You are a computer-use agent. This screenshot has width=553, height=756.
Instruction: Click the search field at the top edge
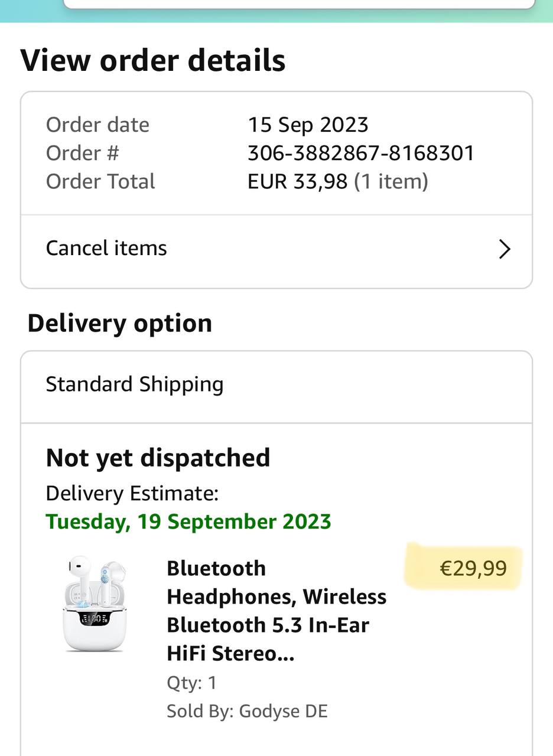coord(298,4)
